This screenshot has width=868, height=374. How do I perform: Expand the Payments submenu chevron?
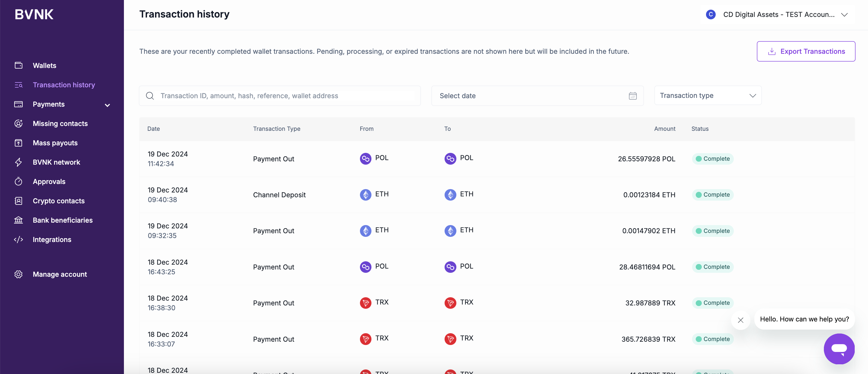[107, 105]
